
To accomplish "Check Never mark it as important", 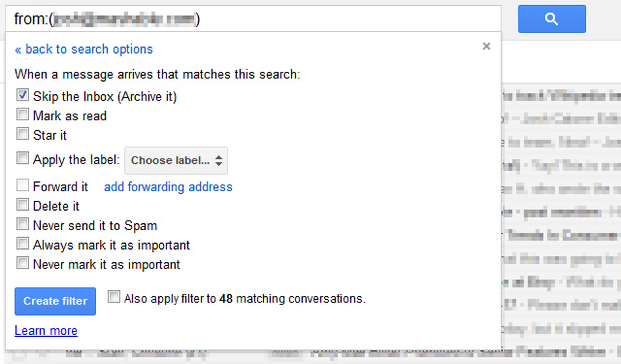I will click(23, 263).
